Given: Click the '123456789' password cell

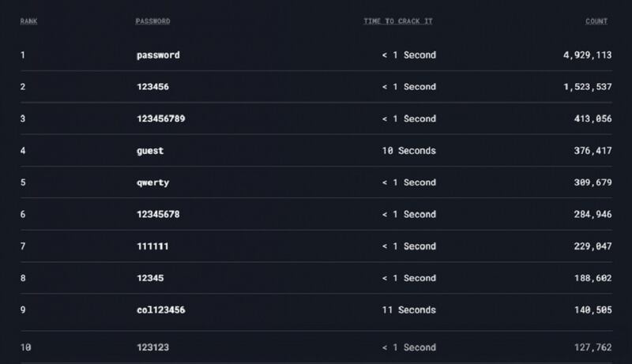Looking at the screenshot, I should point(160,118).
